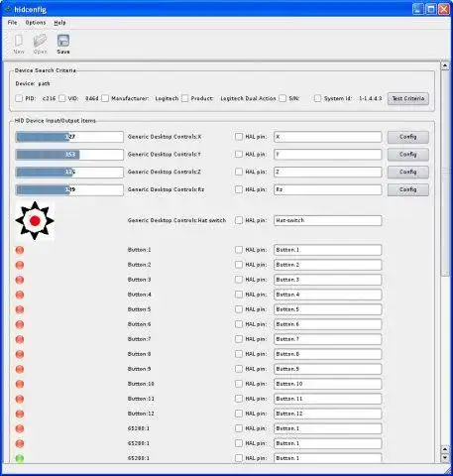Enable HAL pin checkbox for Hat switch

tap(239, 220)
